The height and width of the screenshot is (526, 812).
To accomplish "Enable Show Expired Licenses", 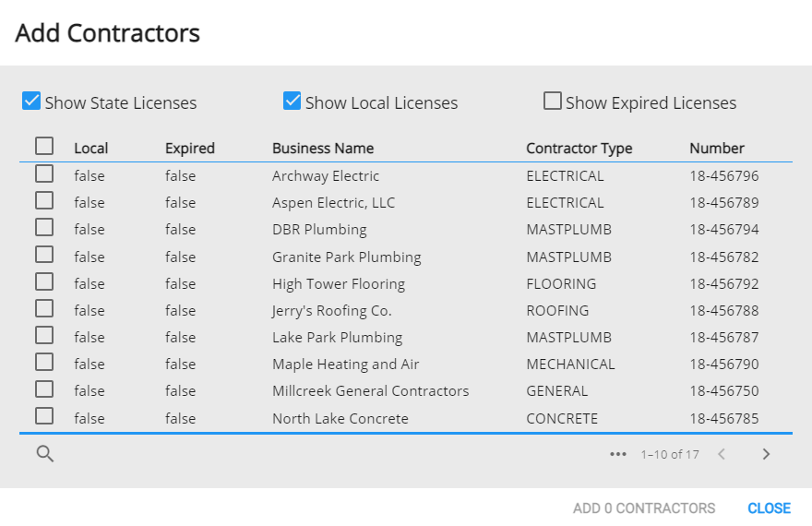I will coord(553,101).
